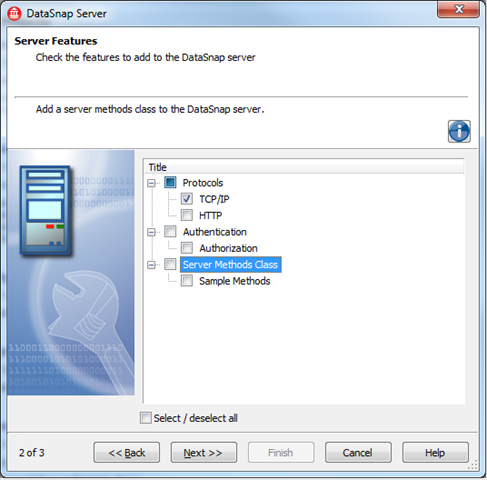The height and width of the screenshot is (480, 487).
Task: Click the blue info icon
Action: coord(459,131)
